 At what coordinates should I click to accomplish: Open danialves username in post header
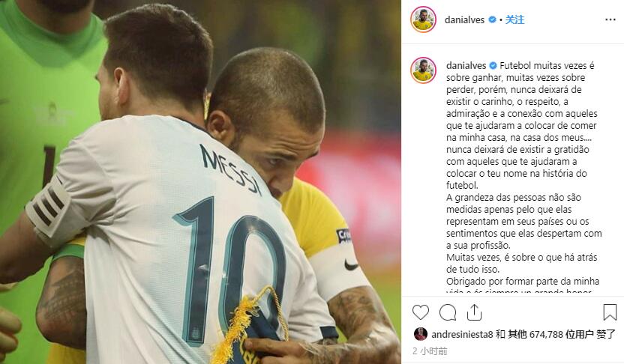point(464,20)
